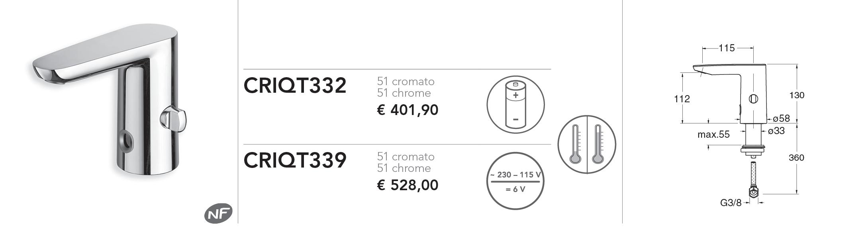Click the € 528,00 price

(408, 185)
